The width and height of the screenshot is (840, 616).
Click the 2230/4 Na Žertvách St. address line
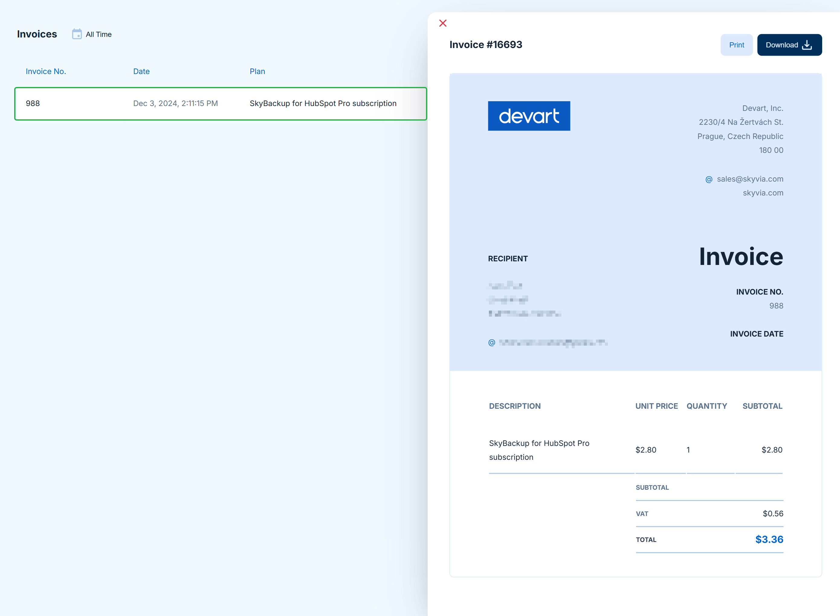point(741,122)
